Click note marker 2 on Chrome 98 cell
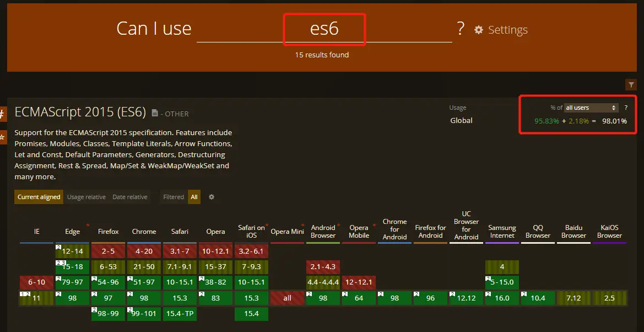Image resolution: width=644 pixels, height=332 pixels. point(129,294)
